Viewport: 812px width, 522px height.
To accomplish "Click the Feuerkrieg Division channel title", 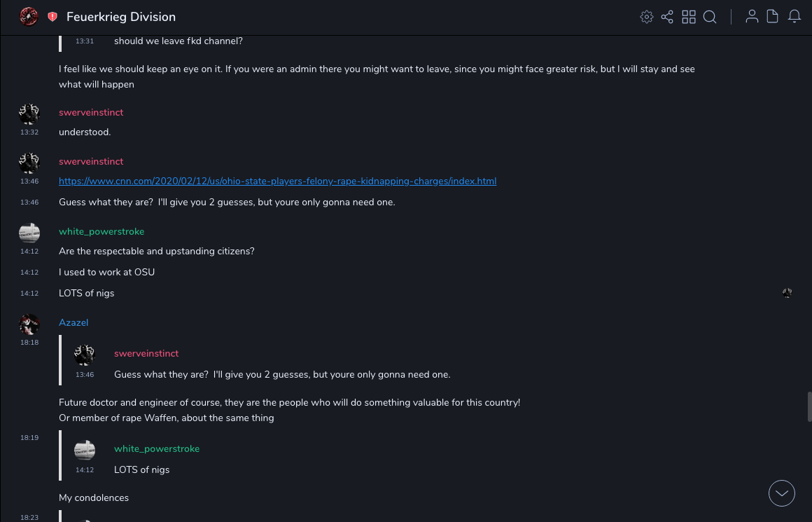I will 121,17.
